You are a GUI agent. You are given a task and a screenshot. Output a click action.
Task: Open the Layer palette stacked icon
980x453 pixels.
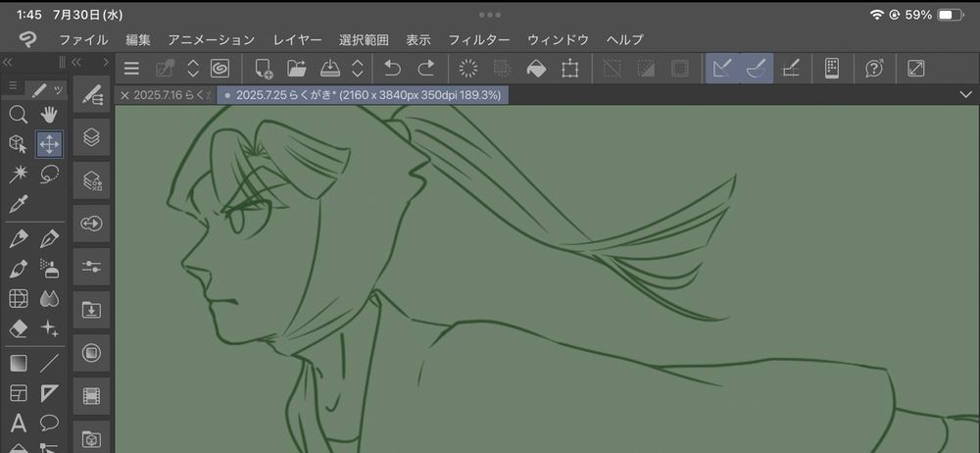click(92, 137)
